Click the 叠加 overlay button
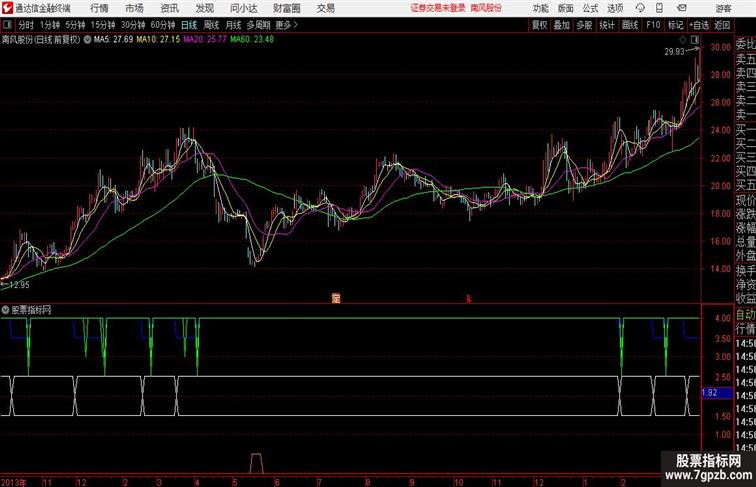 pos(561,25)
